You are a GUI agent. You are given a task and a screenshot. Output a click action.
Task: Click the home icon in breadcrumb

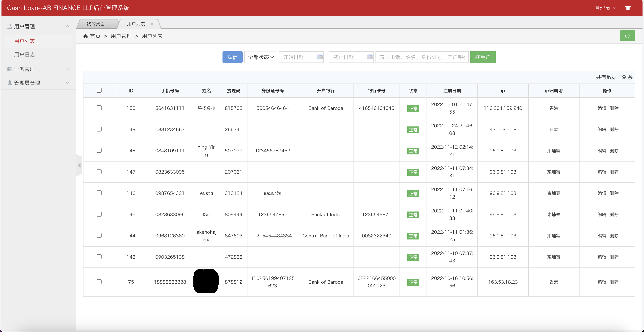pos(86,36)
